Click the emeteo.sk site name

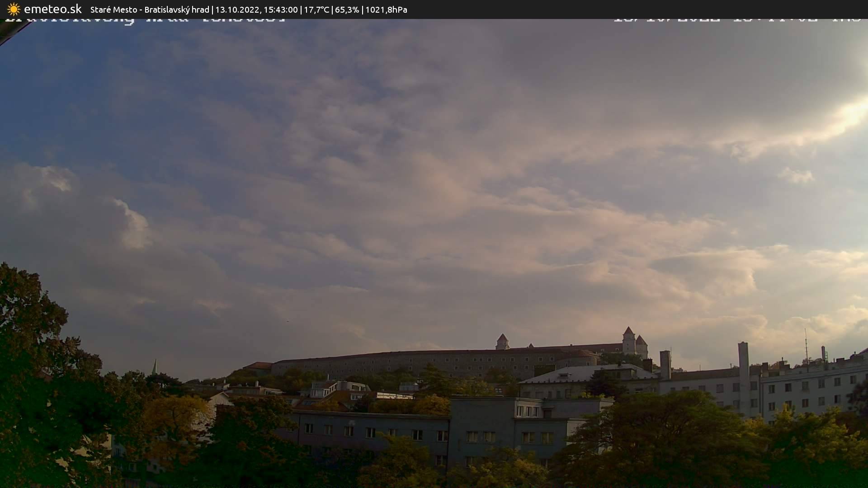point(52,9)
